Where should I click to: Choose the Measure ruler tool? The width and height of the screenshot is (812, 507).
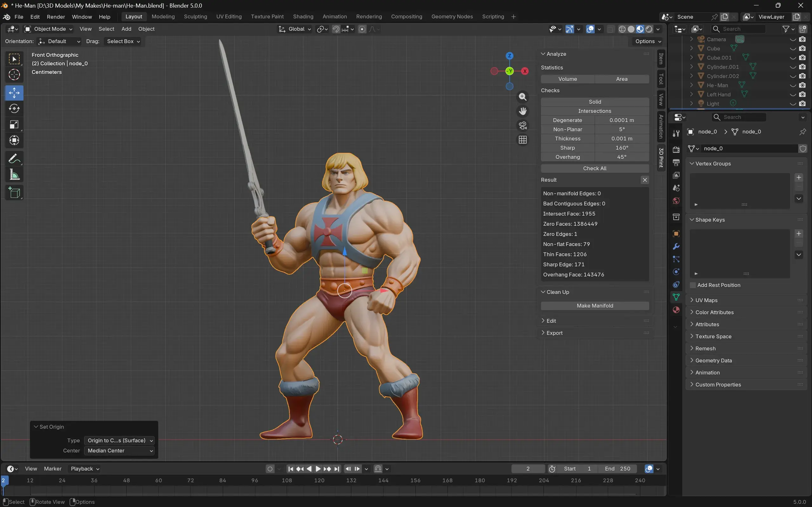click(x=14, y=174)
